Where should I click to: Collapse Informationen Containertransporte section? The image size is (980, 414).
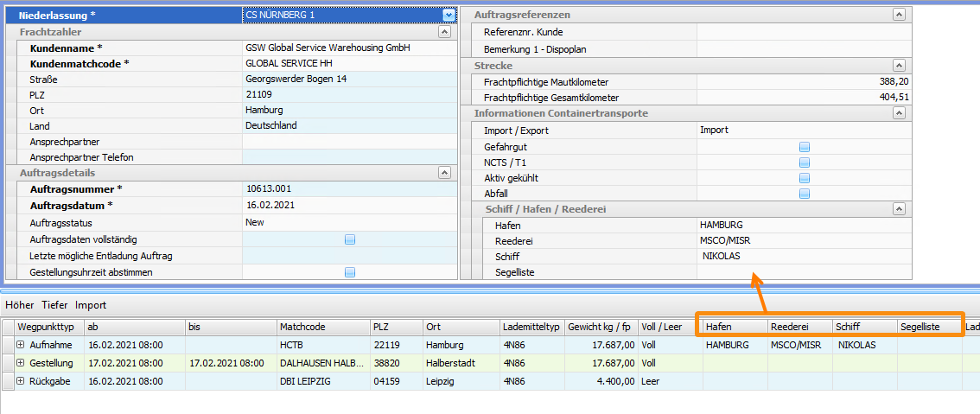(899, 113)
